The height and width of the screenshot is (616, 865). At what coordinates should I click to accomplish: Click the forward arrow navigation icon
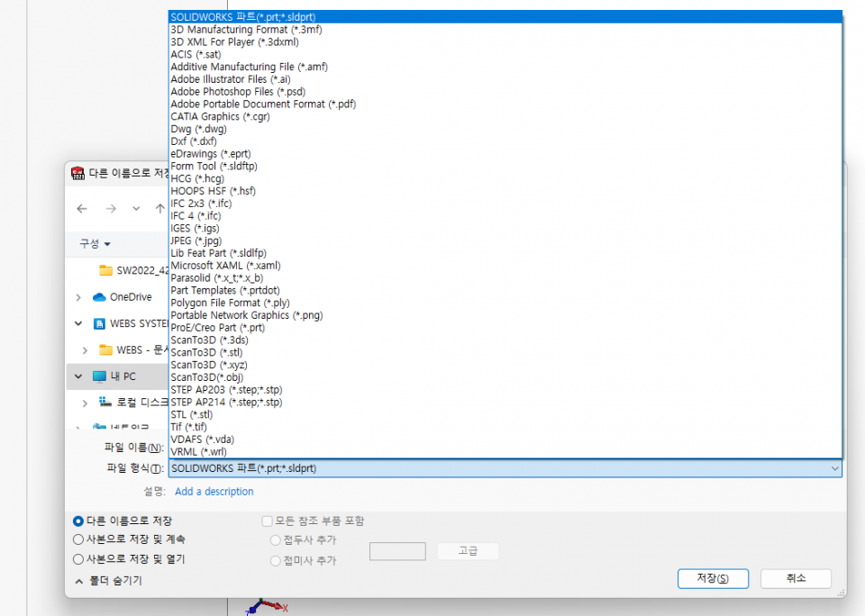tap(111, 208)
